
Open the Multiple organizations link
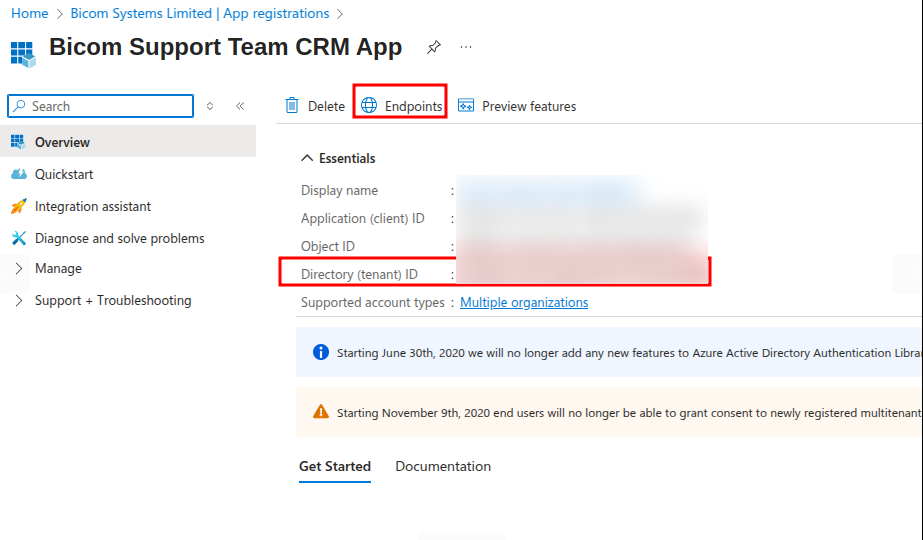[x=524, y=302]
